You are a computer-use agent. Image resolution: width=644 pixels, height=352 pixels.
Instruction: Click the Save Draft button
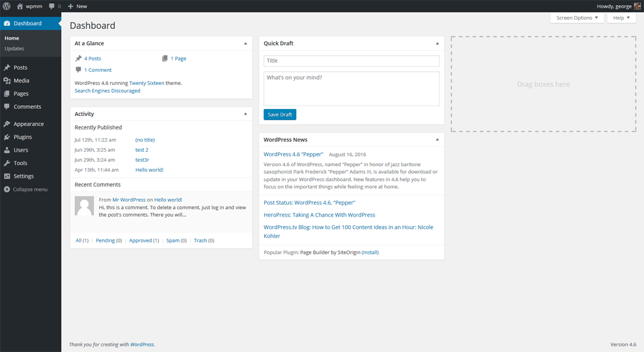[x=280, y=115]
